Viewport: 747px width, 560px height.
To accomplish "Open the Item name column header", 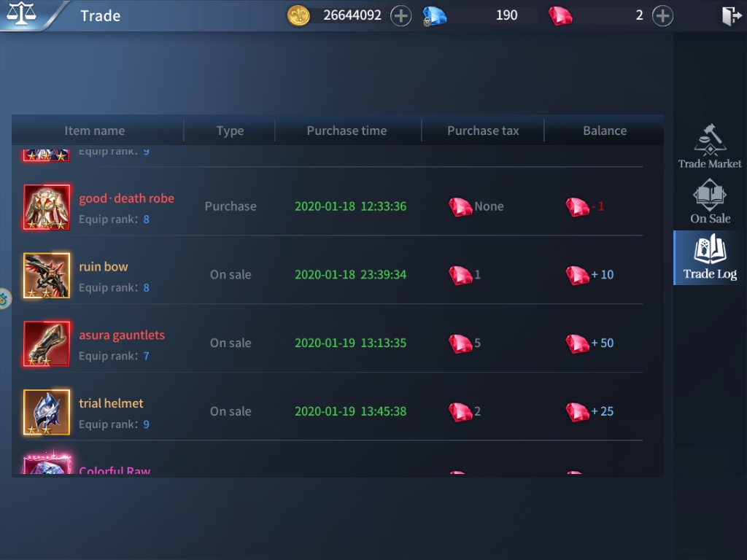I will click(x=96, y=130).
